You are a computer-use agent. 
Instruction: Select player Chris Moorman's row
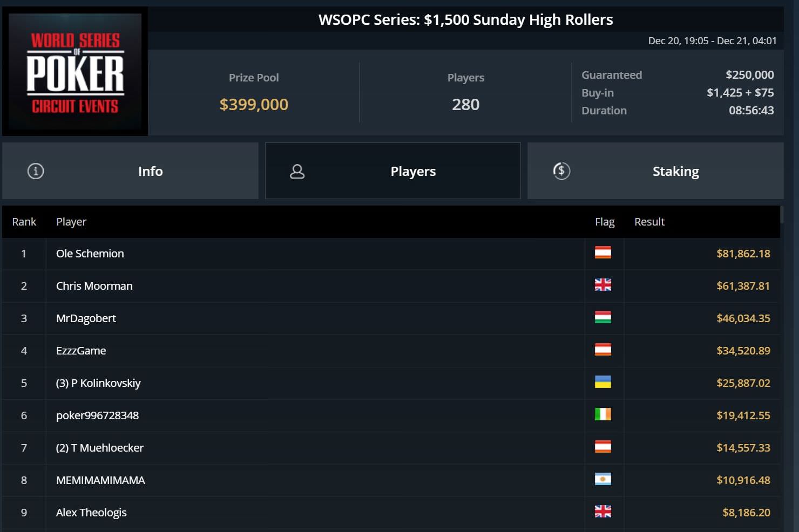[x=391, y=286]
